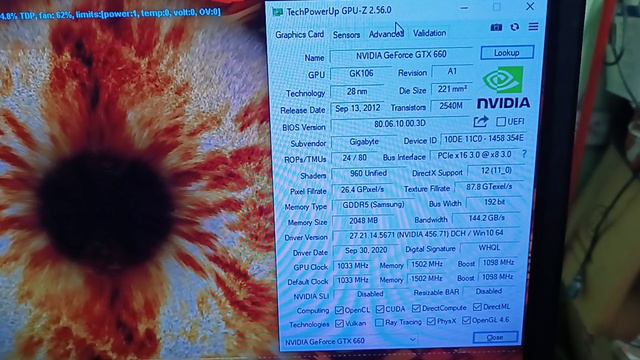The width and height of the screenshot is (640, 360).
Task: Click the ROPs/TMUs value 24 / 80
Action: pyautogui.click(x=354, y=158)
